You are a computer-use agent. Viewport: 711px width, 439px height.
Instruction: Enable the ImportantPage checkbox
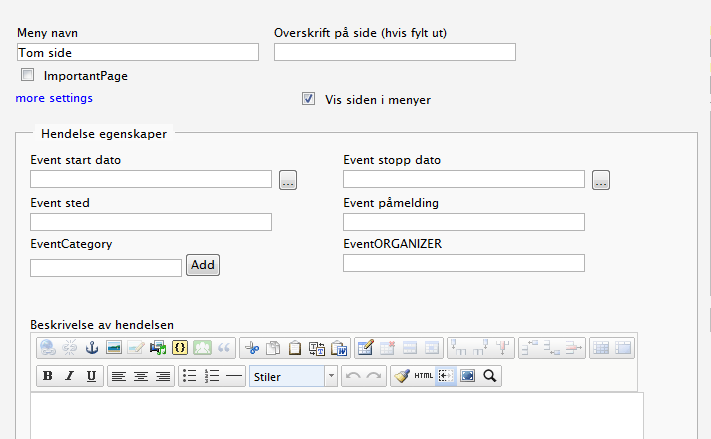pyautogui.click(x=27, y=75)
